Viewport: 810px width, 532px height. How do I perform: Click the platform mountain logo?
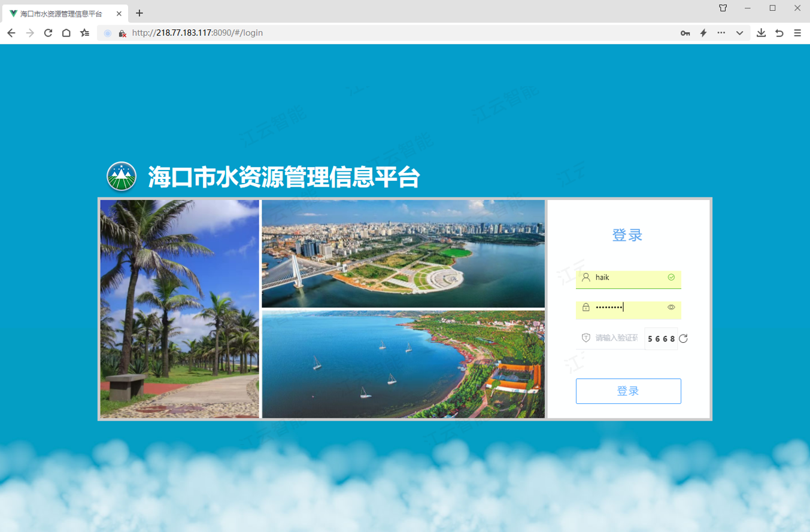pos(122,177)
